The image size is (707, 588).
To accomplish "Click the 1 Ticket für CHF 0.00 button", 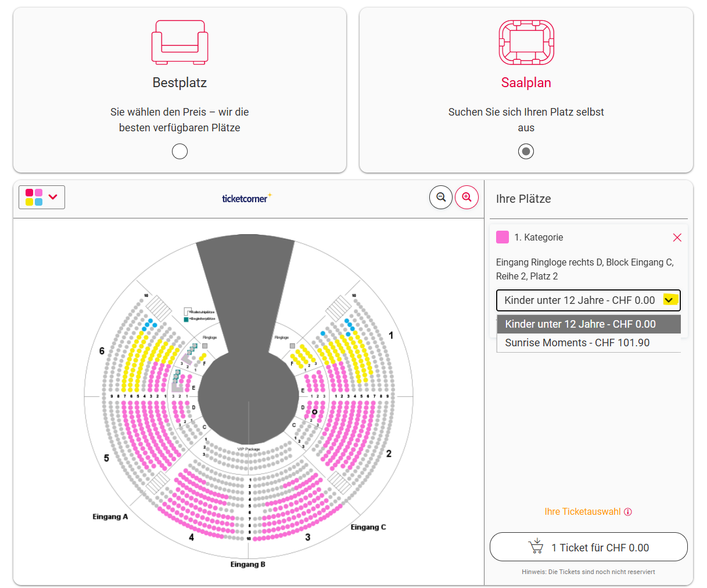I will tap(588, 547).
